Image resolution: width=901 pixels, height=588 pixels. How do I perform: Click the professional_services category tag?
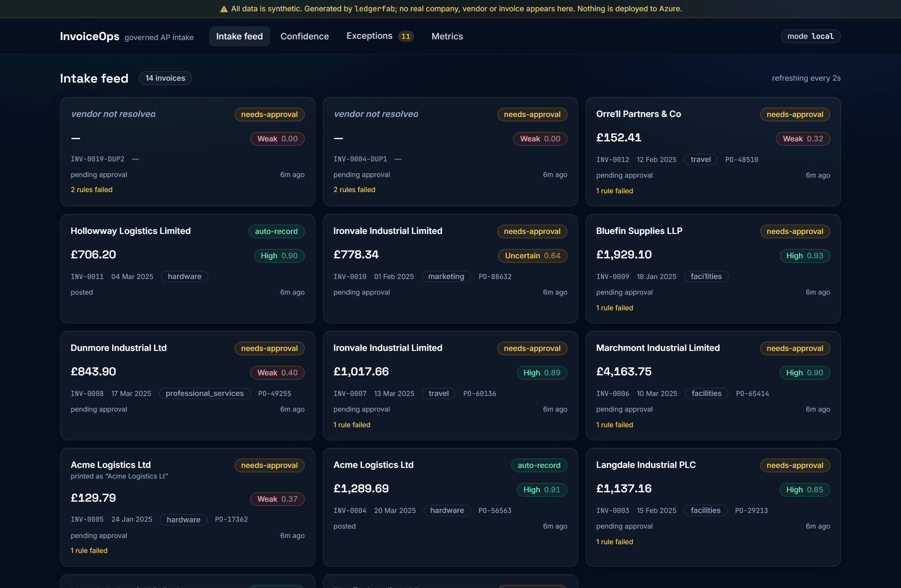(204, 393)
